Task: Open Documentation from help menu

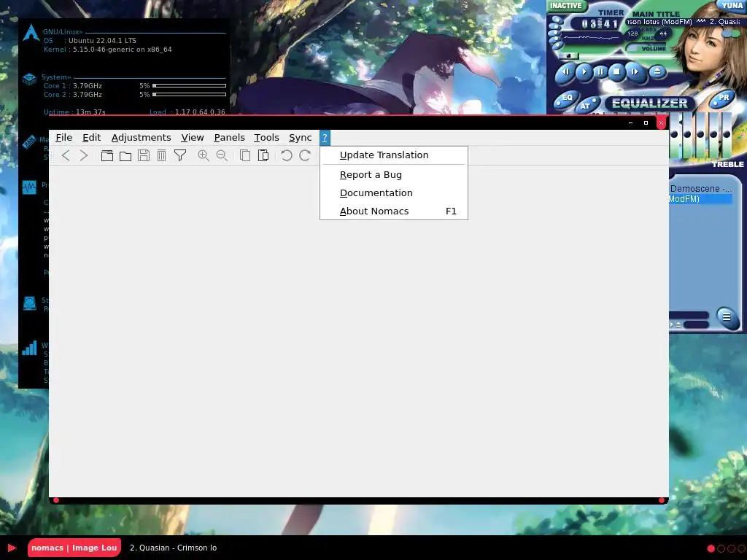Action: coord(393,192)
